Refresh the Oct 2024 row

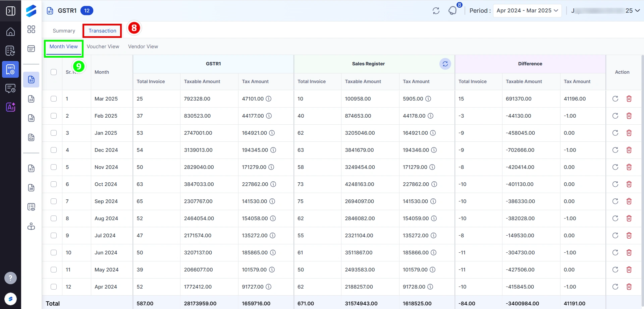click(x=615, y=184)
